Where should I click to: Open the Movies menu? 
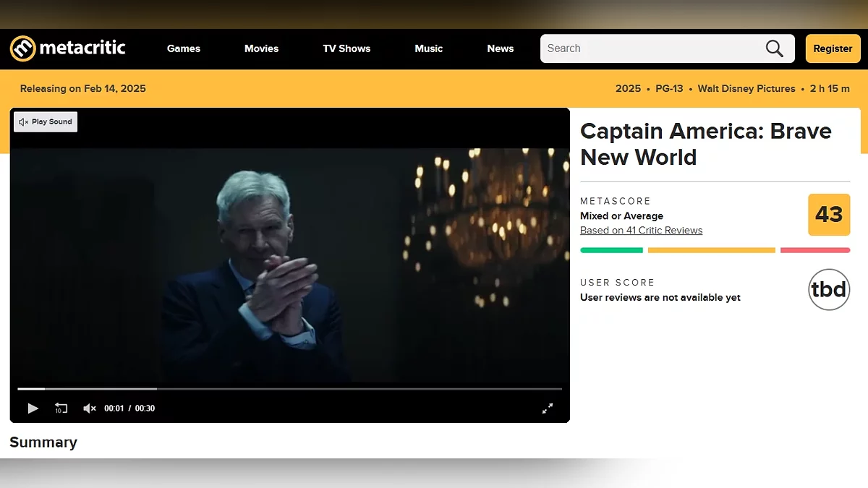261,48
